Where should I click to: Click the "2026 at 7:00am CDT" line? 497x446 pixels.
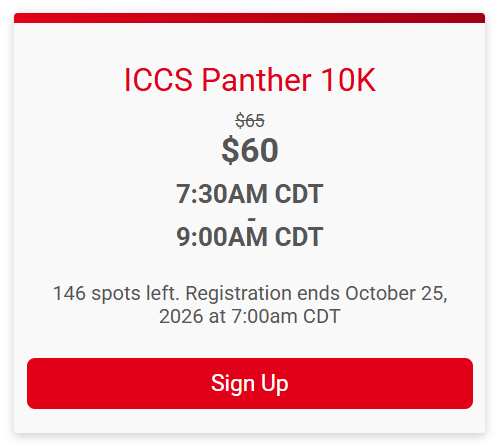pyautogui.click(x=250, y=316)
